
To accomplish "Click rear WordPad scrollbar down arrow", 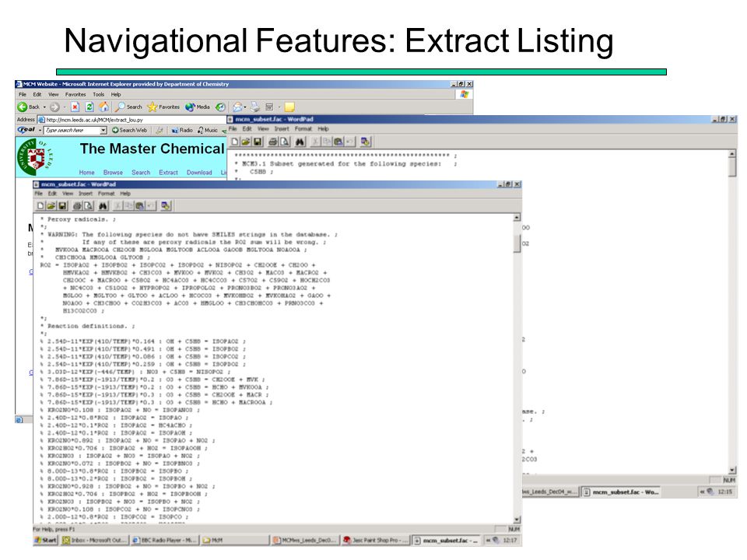I will tap(732, 470).
